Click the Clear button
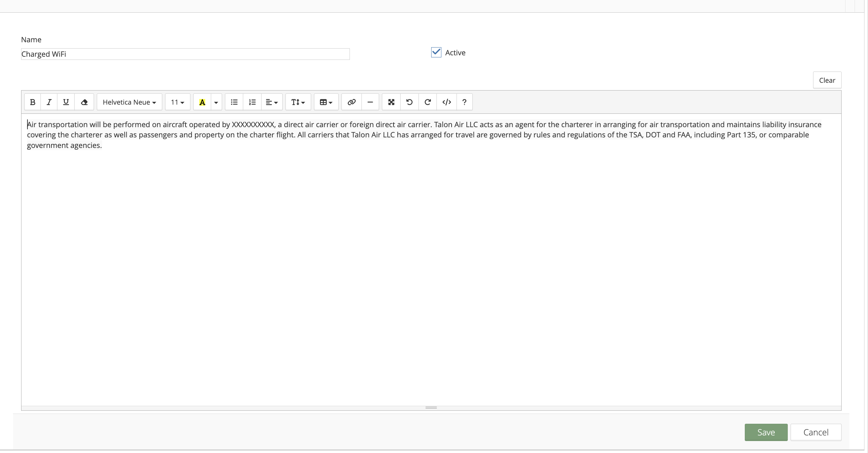The height and width of the screenshot is (453, 868). click(x=827, y=80)
